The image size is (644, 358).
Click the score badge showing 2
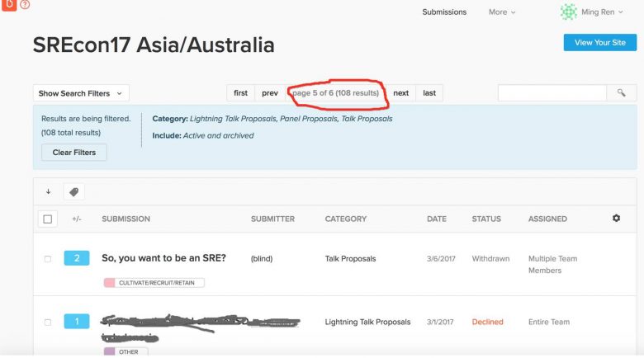click(x=77, y=258)
